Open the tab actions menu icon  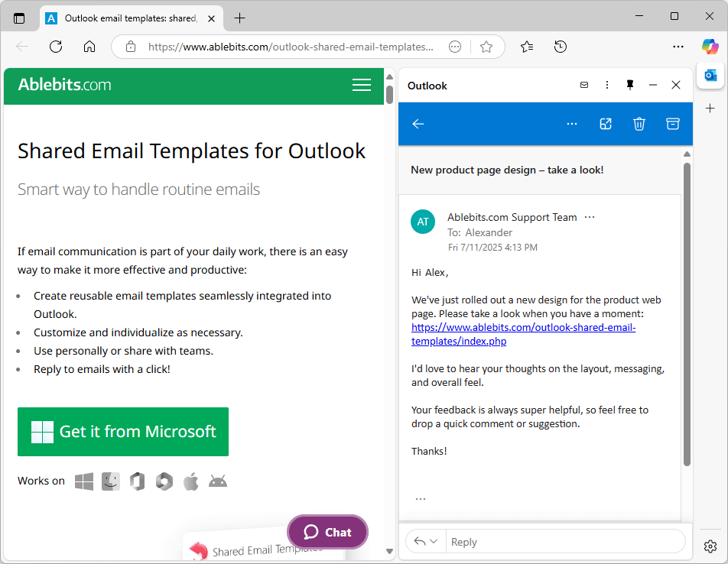19,18
